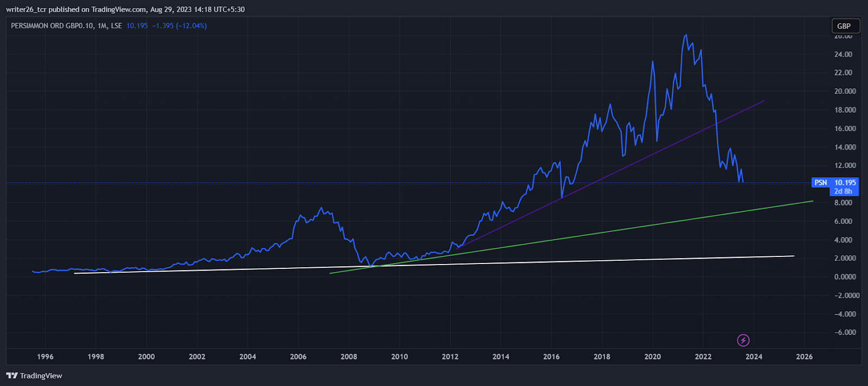This screenshot has width=868, height=386.
Task: Click the 24.00 price axis label
Action: point(843,54)
